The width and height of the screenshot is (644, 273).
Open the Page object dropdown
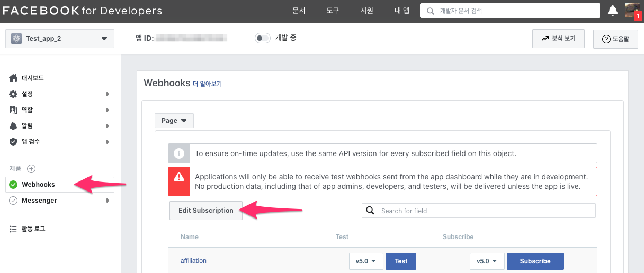click(174, 121)
